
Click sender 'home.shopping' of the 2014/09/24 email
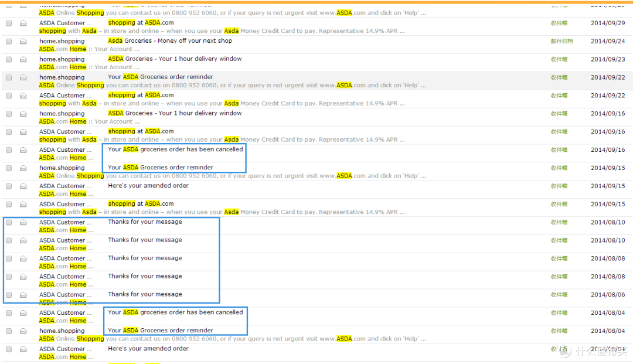(x=62, y=41)
